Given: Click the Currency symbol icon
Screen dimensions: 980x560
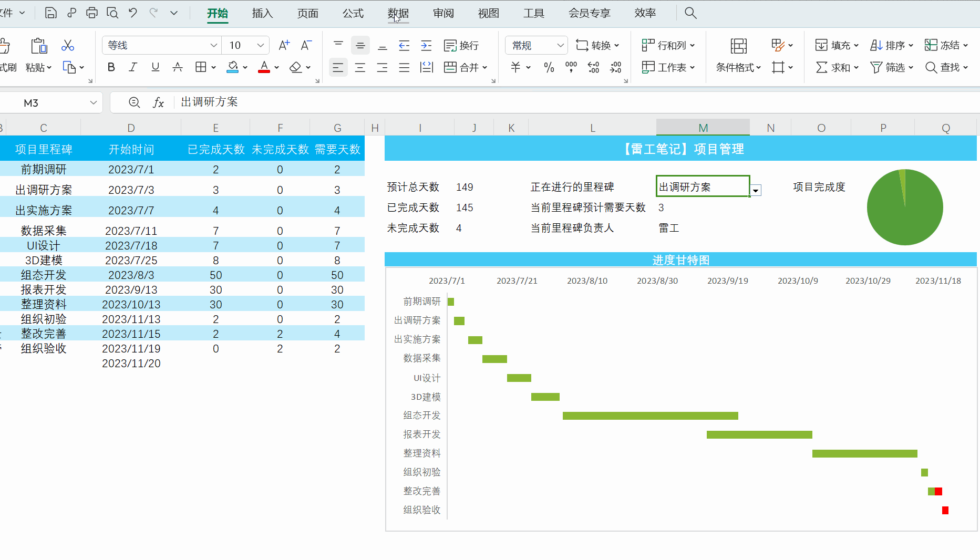Looking at the screenshot, I should 516,67.
